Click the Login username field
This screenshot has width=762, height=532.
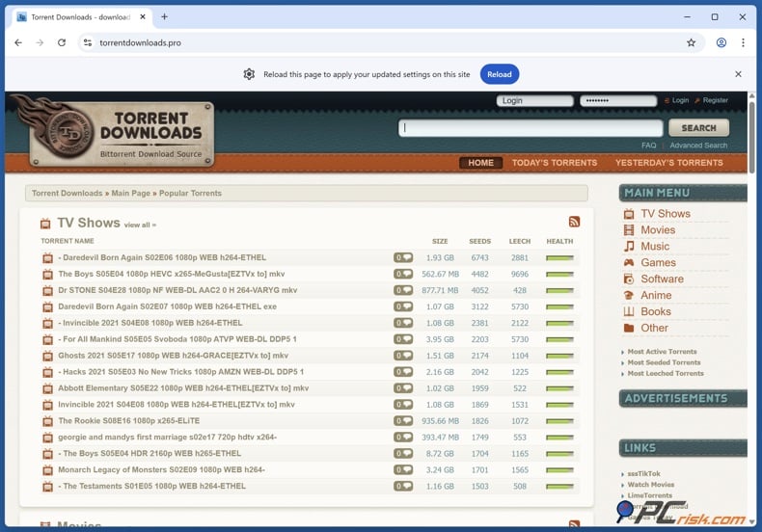tap(534, 100)
